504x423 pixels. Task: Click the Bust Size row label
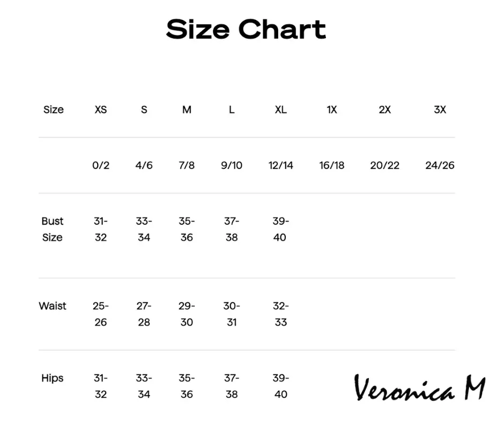pos(53,229)
